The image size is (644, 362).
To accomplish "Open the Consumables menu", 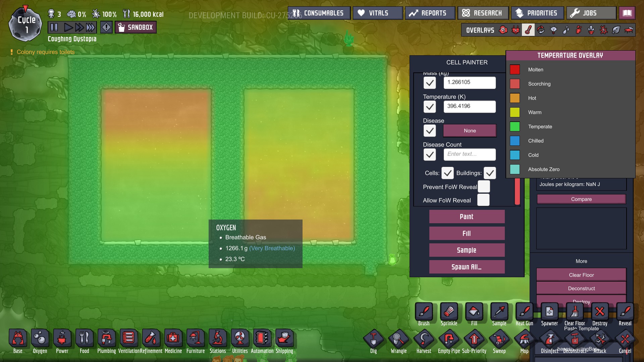I will [x=319, y=13].
